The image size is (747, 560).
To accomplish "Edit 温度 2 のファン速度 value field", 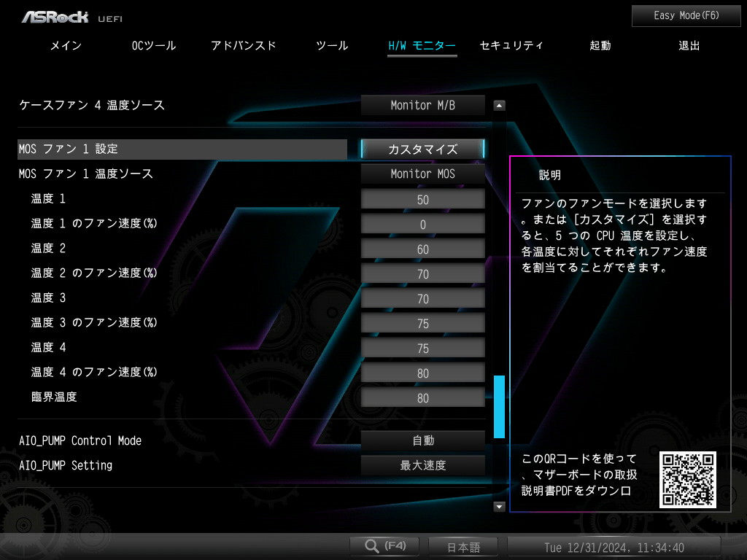I will [422, 273].
